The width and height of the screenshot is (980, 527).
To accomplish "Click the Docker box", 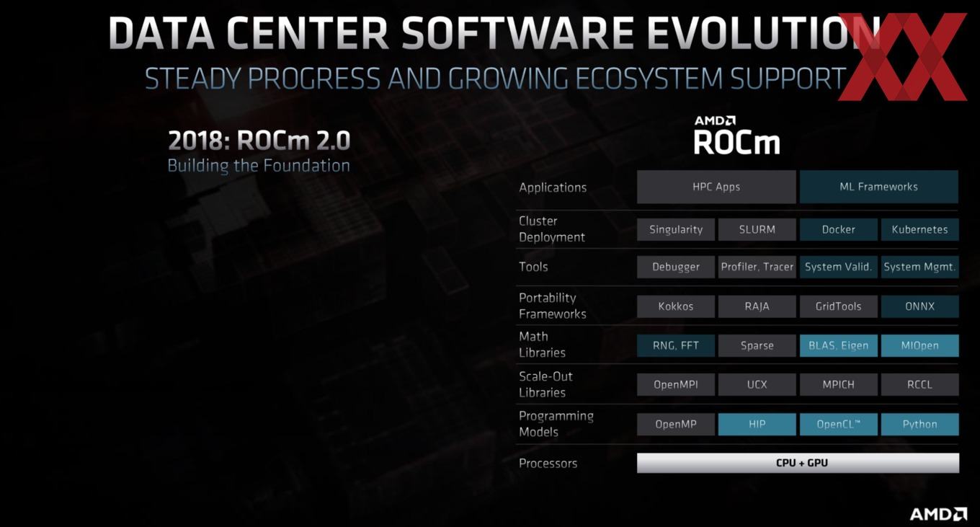I will [x=839, y=229].
